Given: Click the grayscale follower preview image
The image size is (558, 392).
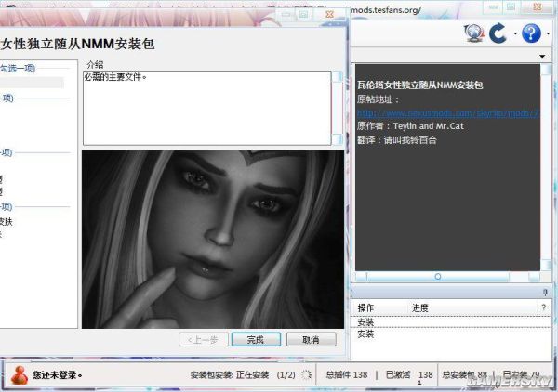Looking at the screenshot, I should [213, 239].
